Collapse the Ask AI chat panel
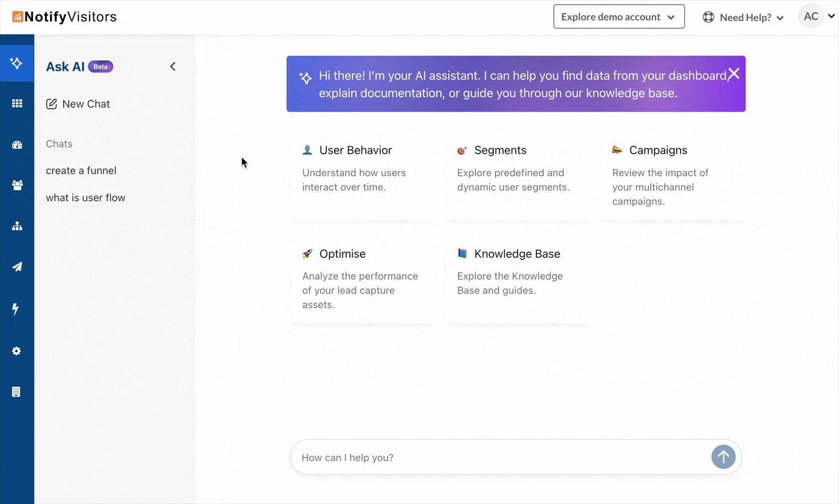The image size is (839, 504). 173,67
